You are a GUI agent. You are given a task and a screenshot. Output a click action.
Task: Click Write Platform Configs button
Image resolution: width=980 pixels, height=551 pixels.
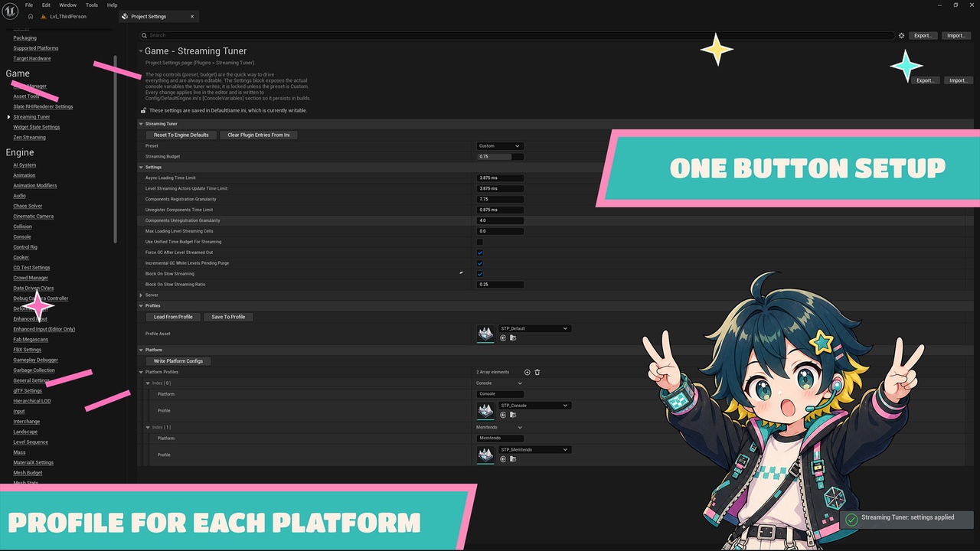click(x=178, y=360)
